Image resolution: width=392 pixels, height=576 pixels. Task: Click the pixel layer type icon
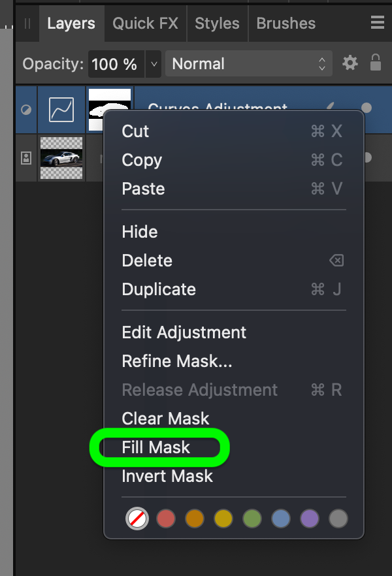pyautogui.click(x=26, y=158)
